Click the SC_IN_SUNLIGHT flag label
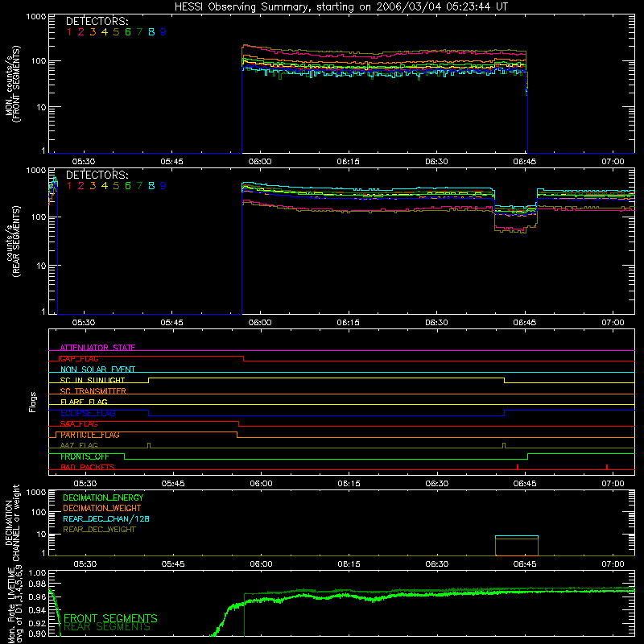Viewport: 644px width, 644px height. click(x=93, y=380)
